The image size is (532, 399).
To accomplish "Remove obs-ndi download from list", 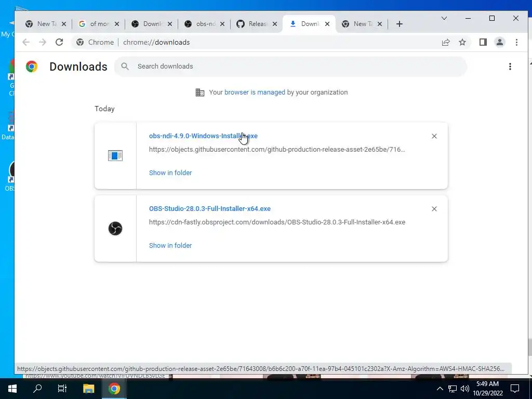I will 434,136.
